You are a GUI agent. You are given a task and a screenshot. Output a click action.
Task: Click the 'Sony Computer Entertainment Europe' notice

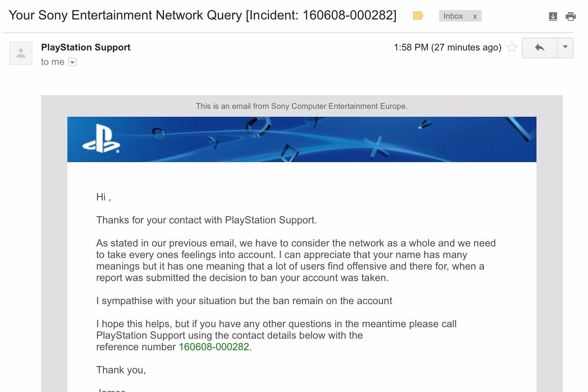tap(302, 106)
